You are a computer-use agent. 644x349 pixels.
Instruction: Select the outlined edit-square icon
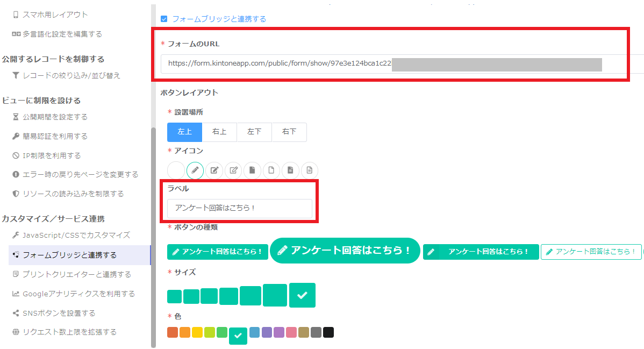click(x=233, y=170)
